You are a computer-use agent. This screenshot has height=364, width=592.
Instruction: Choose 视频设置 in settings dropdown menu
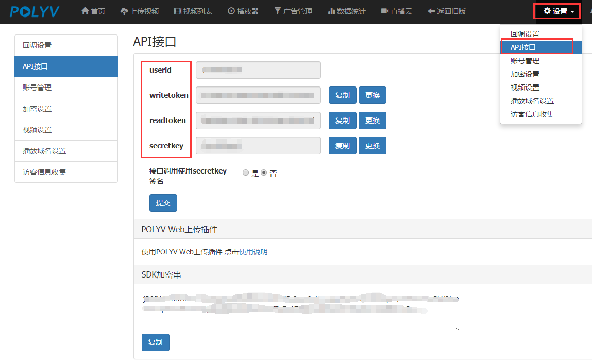pos(540,88)
